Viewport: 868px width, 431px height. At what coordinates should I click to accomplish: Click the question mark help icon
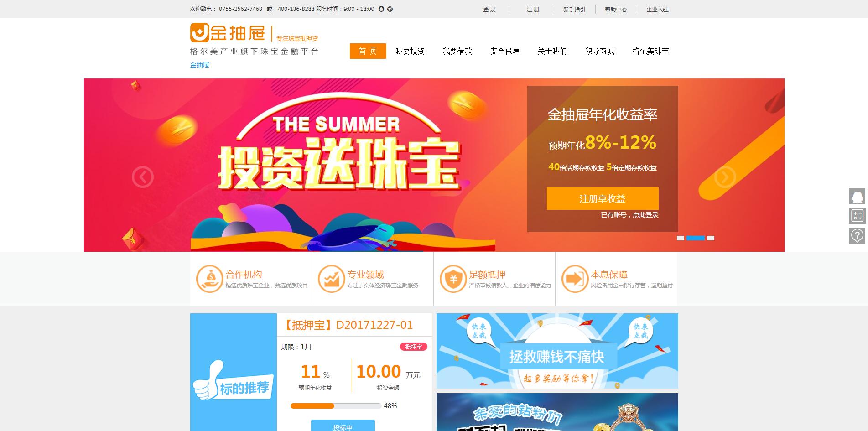click(x=857, y=235)
